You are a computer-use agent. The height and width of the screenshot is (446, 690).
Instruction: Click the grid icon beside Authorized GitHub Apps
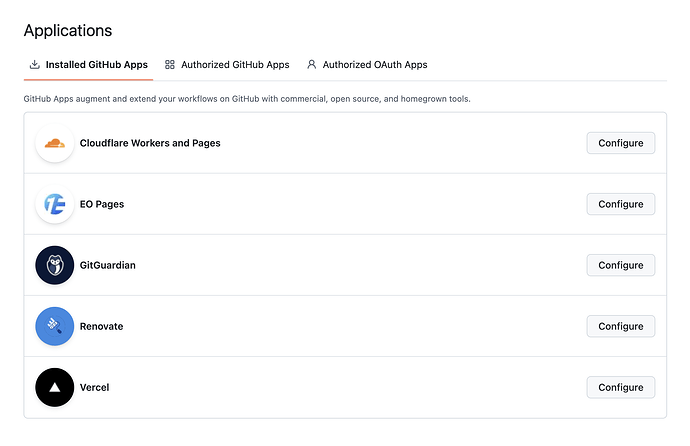coord(170,65)
